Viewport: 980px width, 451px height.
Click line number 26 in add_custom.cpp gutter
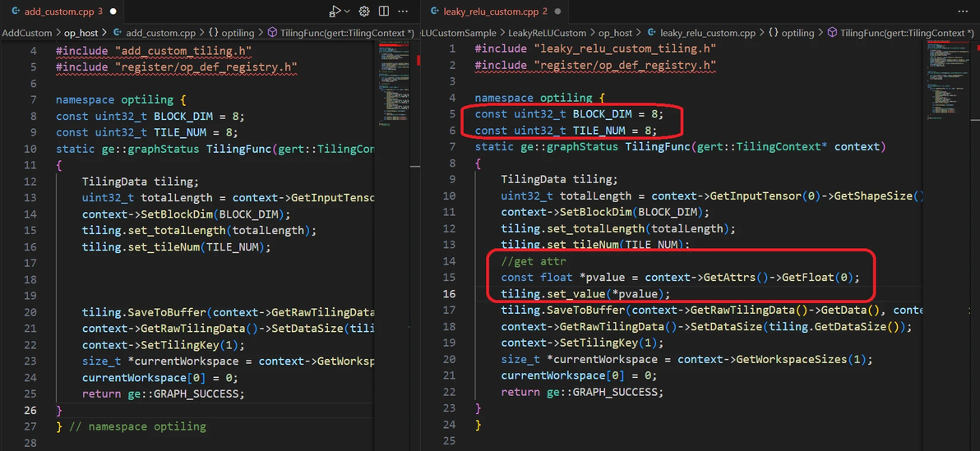(30, 411)
